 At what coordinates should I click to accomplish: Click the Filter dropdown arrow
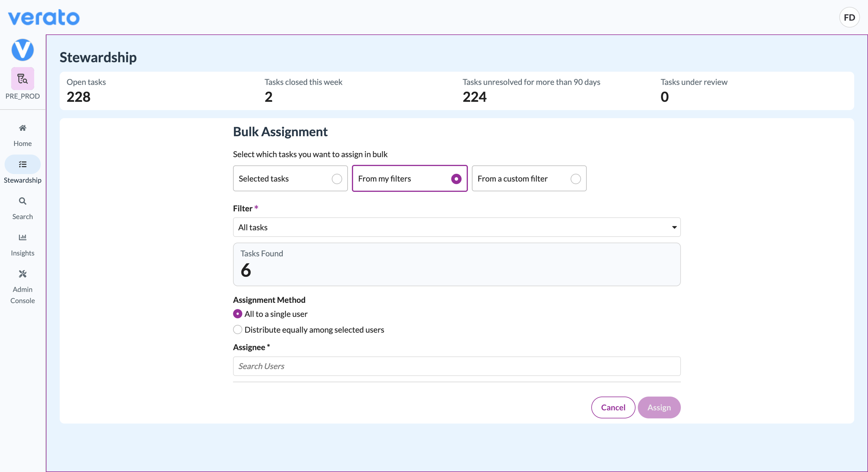click(674, 227)
